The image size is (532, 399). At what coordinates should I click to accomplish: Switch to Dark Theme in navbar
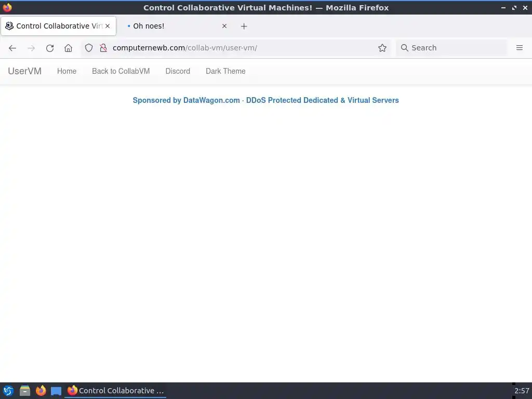pos(225,71)
